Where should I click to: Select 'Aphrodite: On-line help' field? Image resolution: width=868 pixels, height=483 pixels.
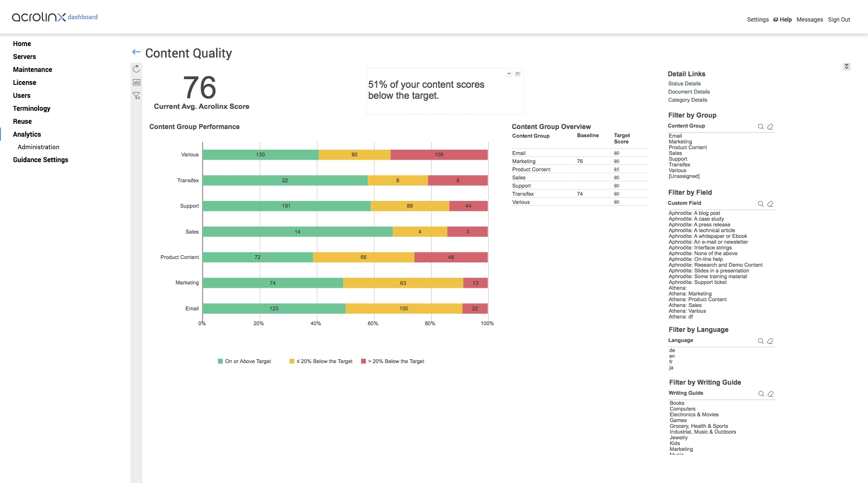tap(696, 259)
